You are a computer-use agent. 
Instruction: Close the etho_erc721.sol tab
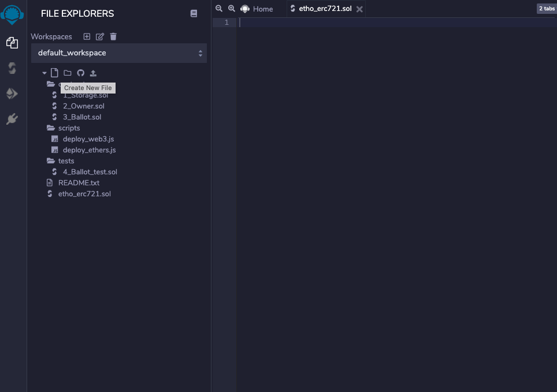359,9
